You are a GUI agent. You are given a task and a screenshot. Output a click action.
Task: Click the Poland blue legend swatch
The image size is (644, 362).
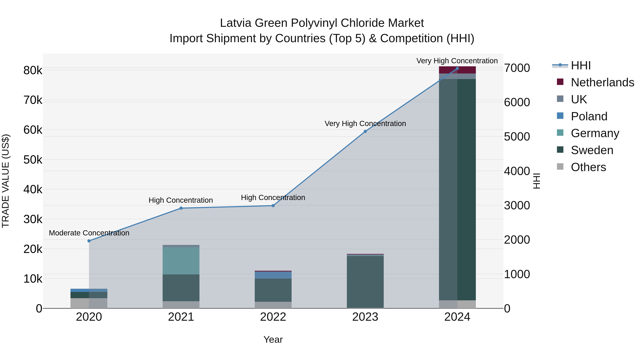pyautogui.click(x=560, y=116)
